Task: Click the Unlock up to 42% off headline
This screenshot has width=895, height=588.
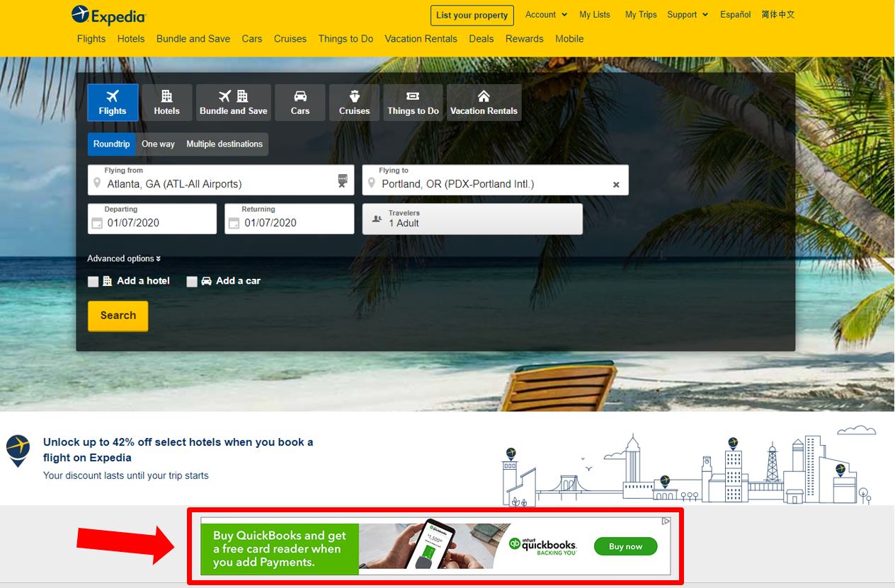Action: pos(178,450)
